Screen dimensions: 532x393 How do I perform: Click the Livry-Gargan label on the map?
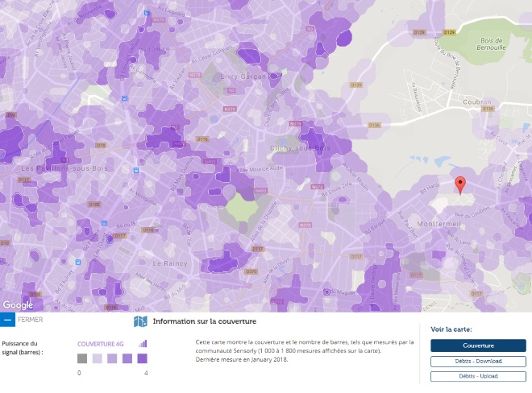(x=243, y=77)
